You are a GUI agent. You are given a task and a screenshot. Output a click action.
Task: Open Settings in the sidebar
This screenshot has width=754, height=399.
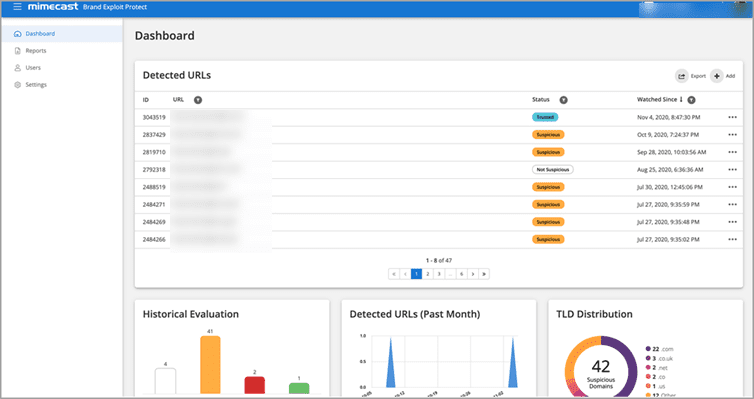pyautogui.click(x=62, y=85)
